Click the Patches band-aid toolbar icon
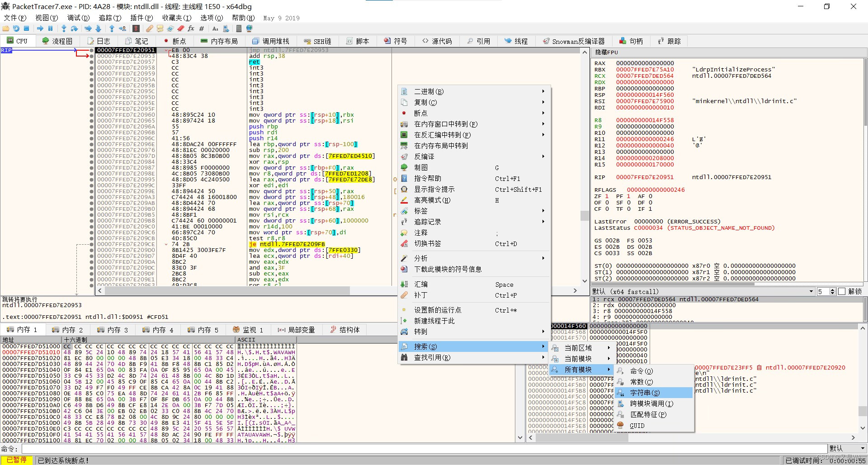Screen dimensions: 868x465 (x=150, y=28)
